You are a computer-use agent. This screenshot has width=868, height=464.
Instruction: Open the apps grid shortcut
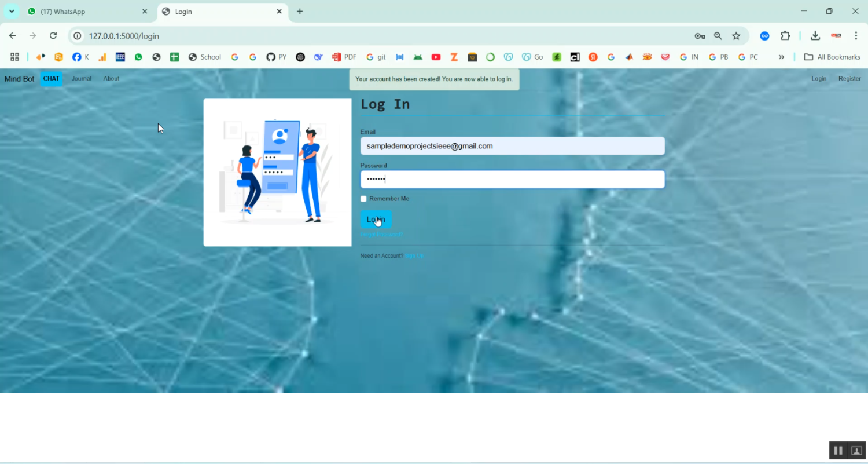(x=15, y=57)
